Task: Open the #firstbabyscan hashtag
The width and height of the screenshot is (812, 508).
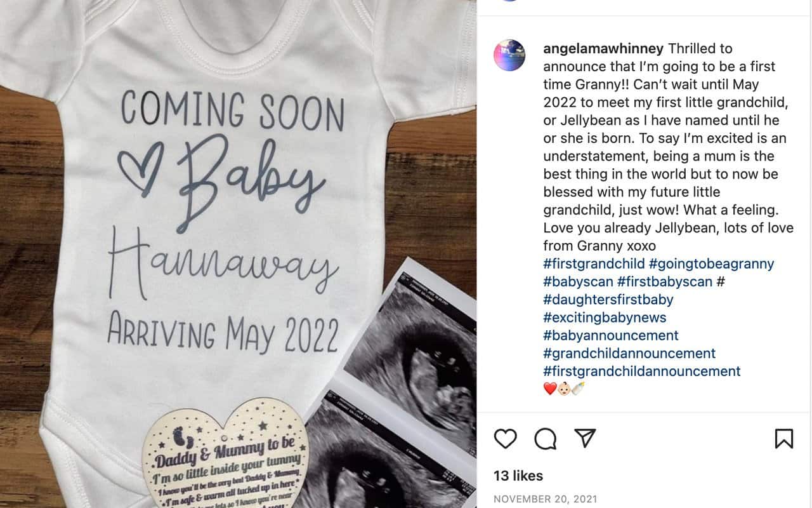Action: 664,281
